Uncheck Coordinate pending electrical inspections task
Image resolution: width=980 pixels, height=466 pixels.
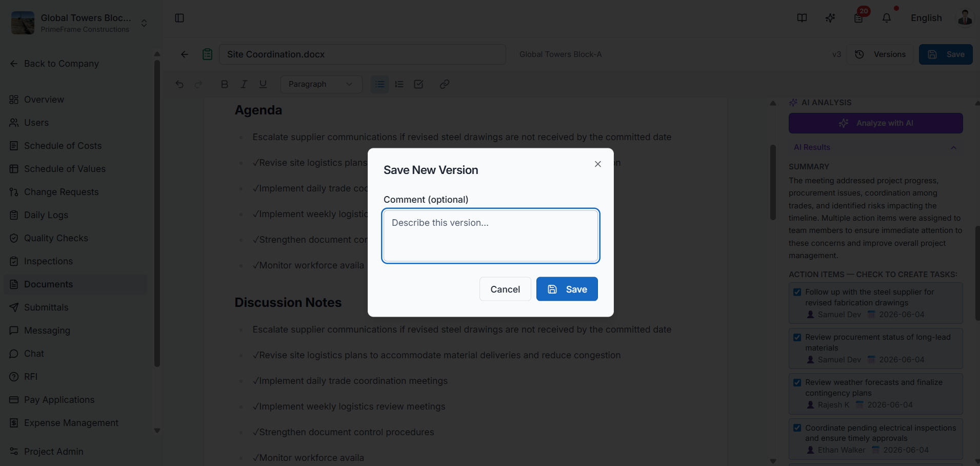(797, 428)
